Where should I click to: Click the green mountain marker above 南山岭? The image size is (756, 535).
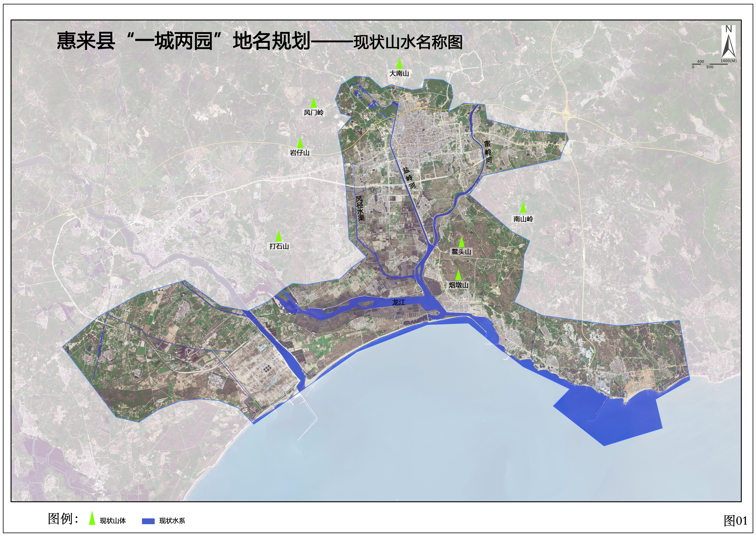point(523,208)
